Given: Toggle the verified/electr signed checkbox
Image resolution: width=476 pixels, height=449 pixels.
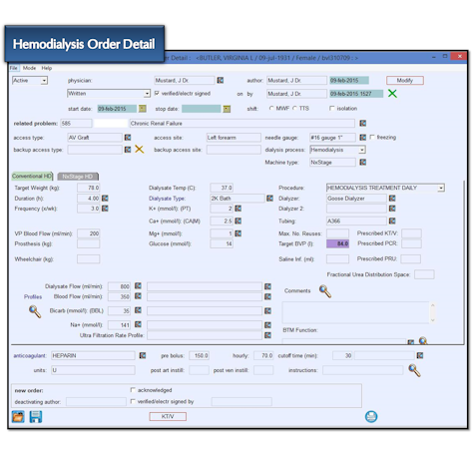Looking at the screenshot, I should pos(157,94).
